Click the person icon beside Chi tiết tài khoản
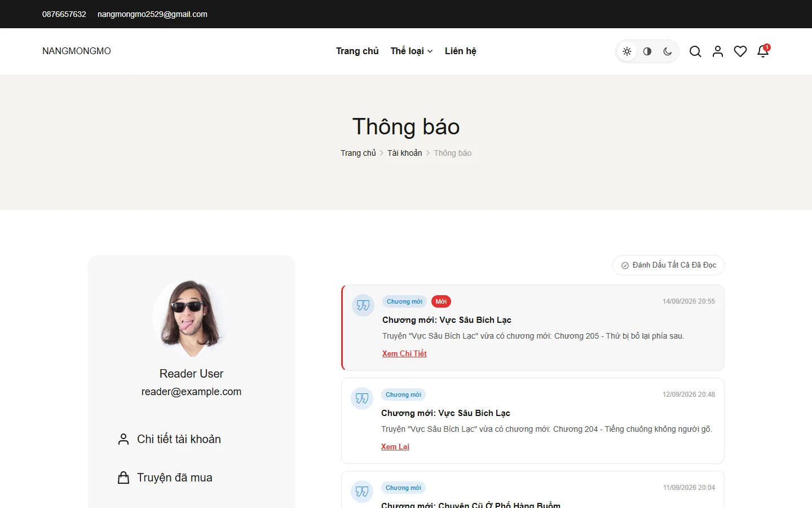Screen dimensions: 812x508 pyautogui.click(x=123, y=439)
